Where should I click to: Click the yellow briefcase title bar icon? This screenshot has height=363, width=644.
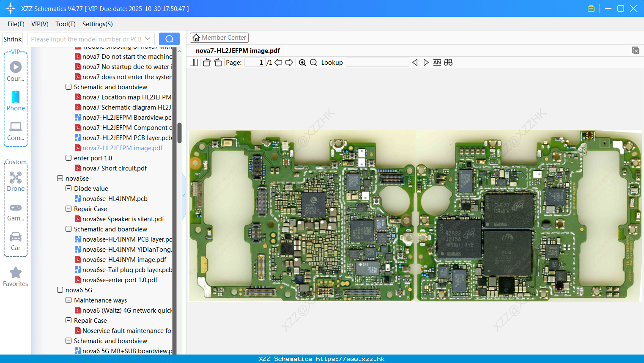pos(591,8)
